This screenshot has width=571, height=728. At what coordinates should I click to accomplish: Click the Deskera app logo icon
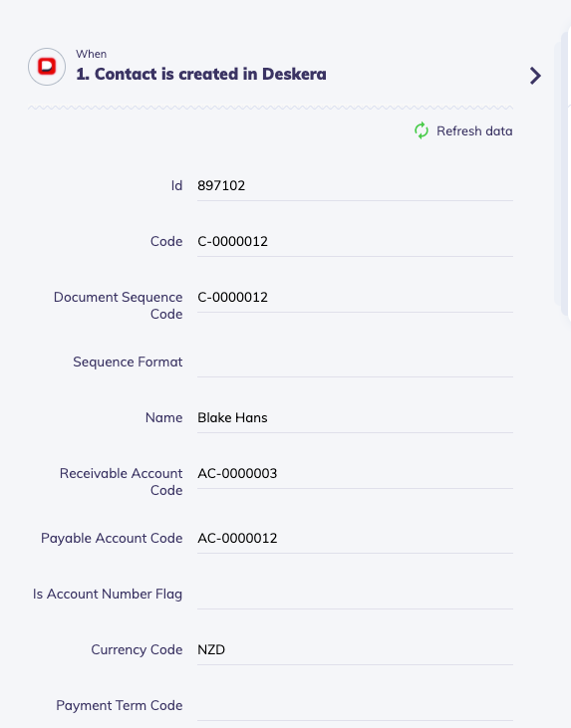point(47,67)
